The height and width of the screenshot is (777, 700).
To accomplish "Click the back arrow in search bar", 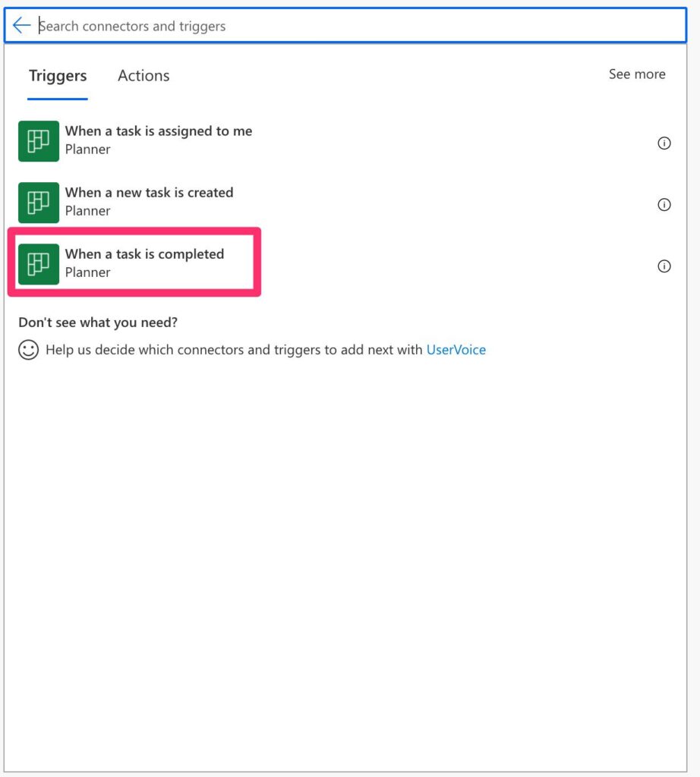I will (22, 25).
